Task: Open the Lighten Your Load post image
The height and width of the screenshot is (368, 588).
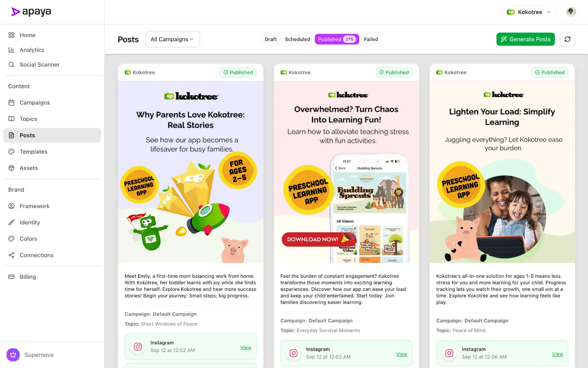Action: pos(502,172)
